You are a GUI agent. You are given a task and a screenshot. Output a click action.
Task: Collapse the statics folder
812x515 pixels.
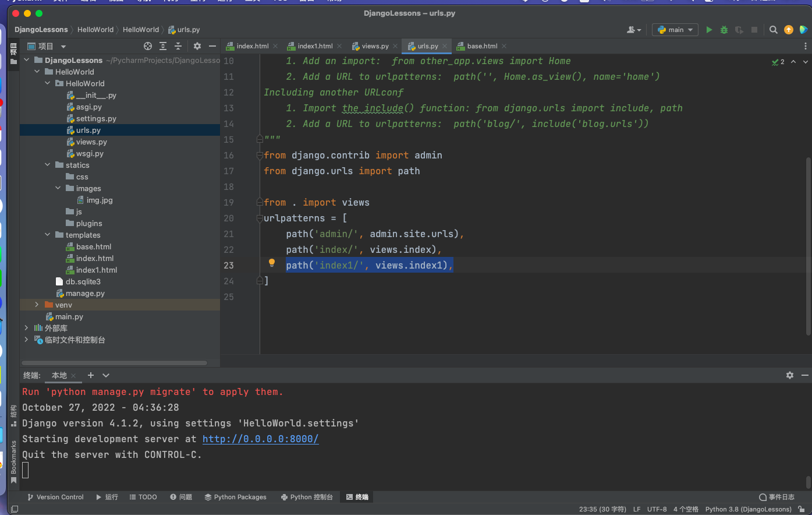[48, 165]
